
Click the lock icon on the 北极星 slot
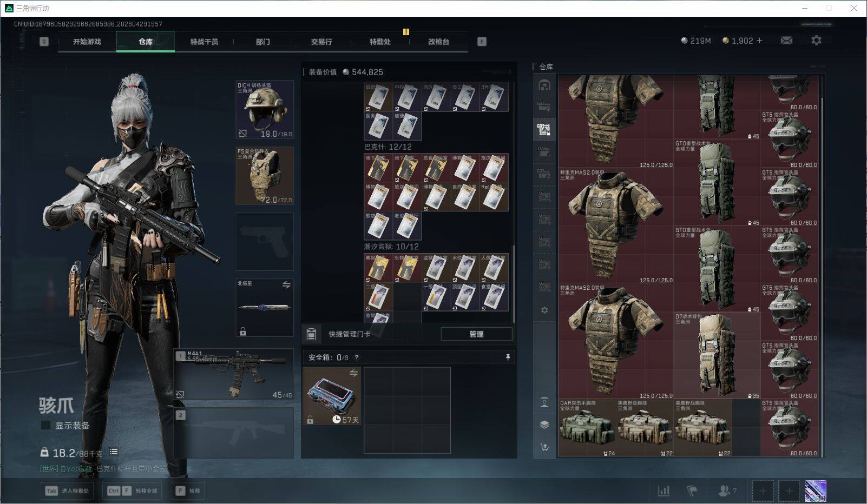pos(243,331)
